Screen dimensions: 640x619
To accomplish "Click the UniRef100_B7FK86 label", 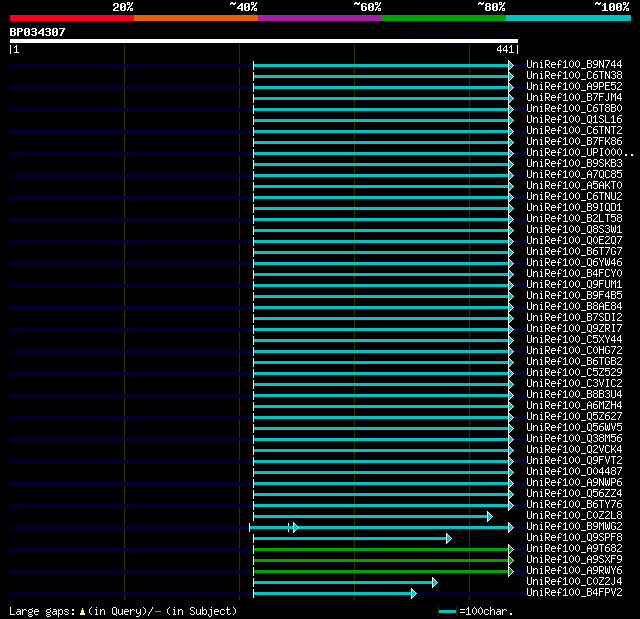I will click(x=574, y=142).
